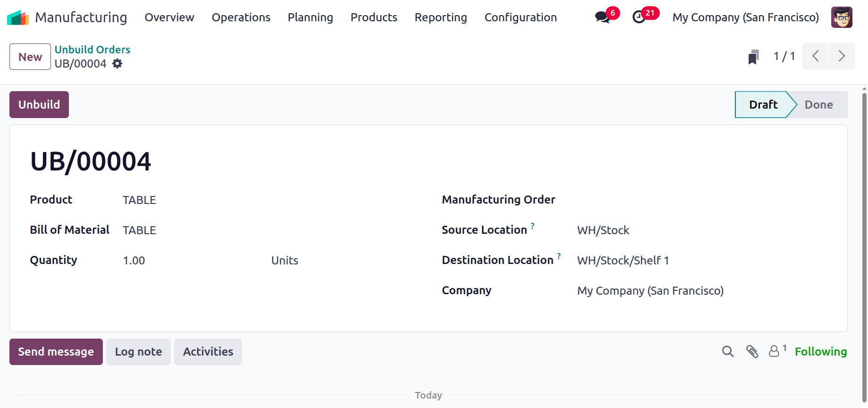Open the Overview menu
Viewport: 868px width, 408px height.
coord(169,17)
